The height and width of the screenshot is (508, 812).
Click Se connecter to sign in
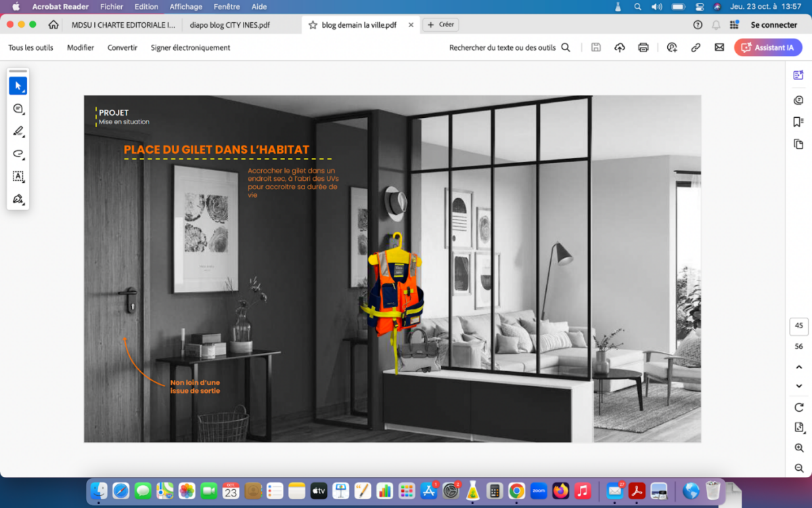click(773, 25)
